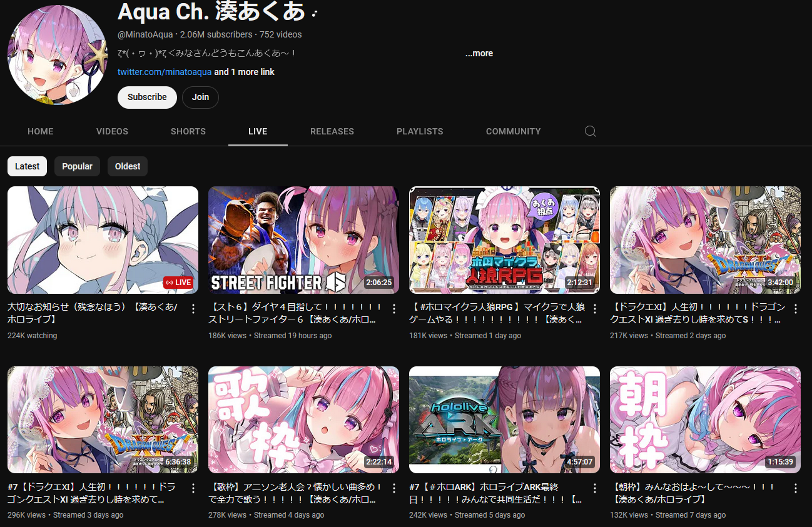Click "186K views • Streamed 19 hours ago"
Viewport: 812px width, 527px height.
click(270, 336)
